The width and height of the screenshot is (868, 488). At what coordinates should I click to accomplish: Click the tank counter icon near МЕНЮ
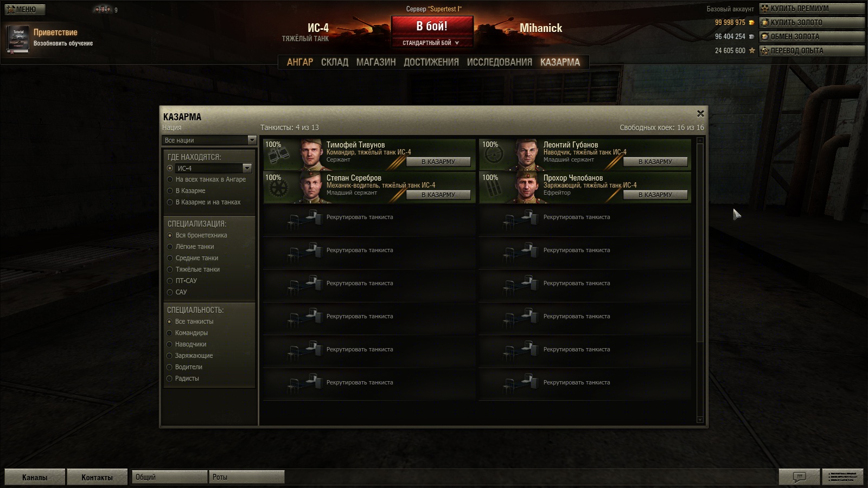(x=103, y=9)
